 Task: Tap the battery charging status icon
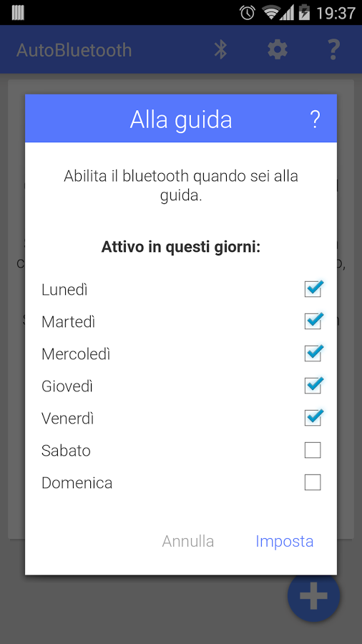click(x=304, y=13)
